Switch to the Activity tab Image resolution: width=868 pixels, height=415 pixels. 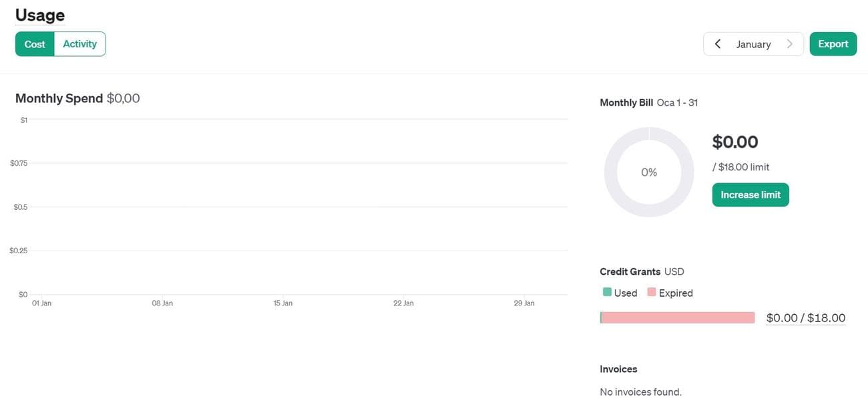pos(79,43)
